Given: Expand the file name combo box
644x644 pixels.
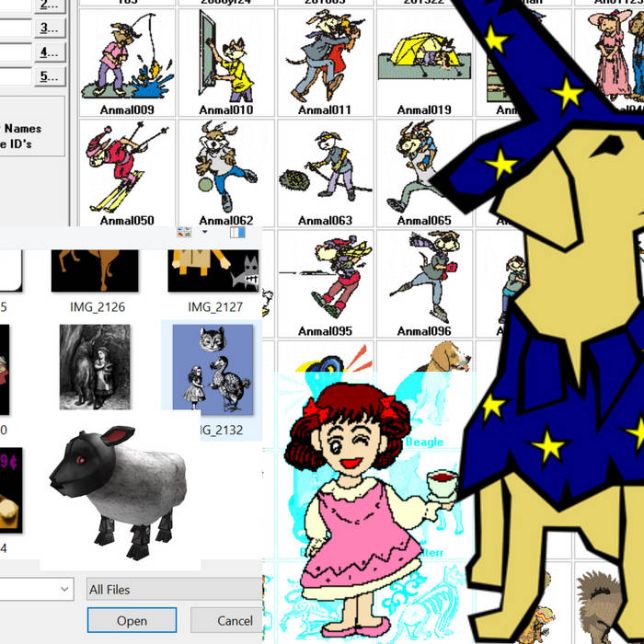Looking at the screenshot, I should tap(64, 589).
